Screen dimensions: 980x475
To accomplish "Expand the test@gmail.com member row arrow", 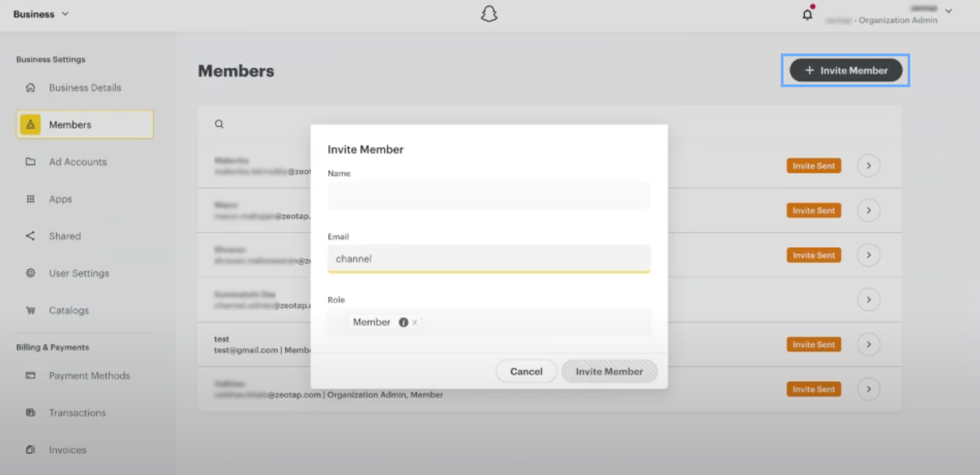I will coord(868,345).
